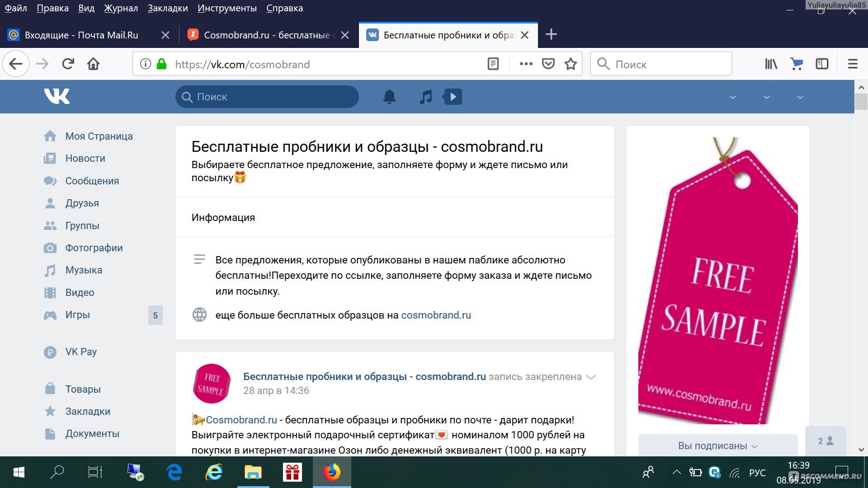This screenshot has width=868, height=488.
Task: Open the Файл menu
Action: pos(16,8)
